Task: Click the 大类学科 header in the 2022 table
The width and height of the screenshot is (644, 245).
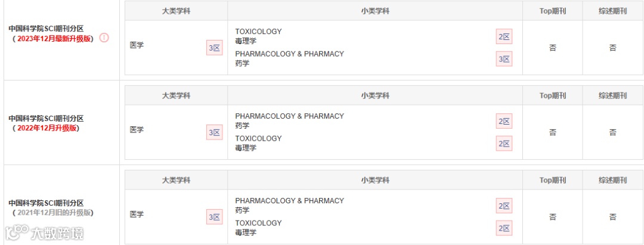Action: tap(176, 95)
